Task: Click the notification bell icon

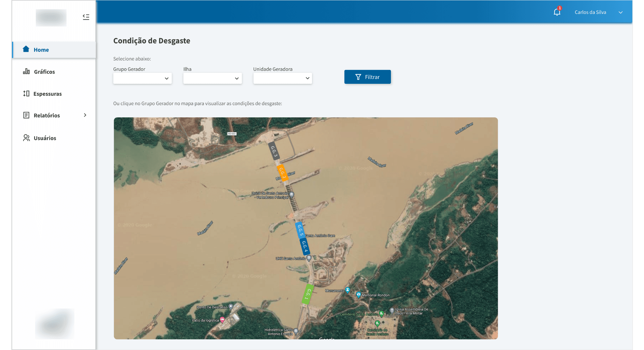Action: 557,12
